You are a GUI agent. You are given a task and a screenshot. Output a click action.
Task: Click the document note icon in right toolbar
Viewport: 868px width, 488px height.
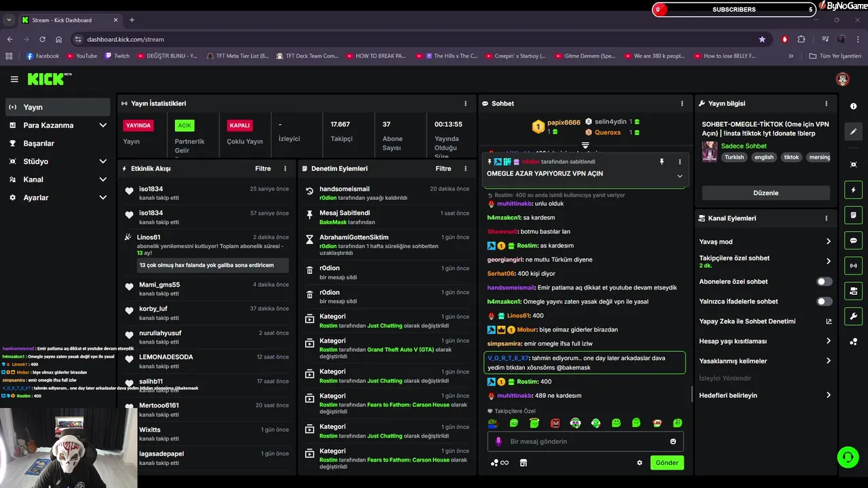click(x=853, y=215)
